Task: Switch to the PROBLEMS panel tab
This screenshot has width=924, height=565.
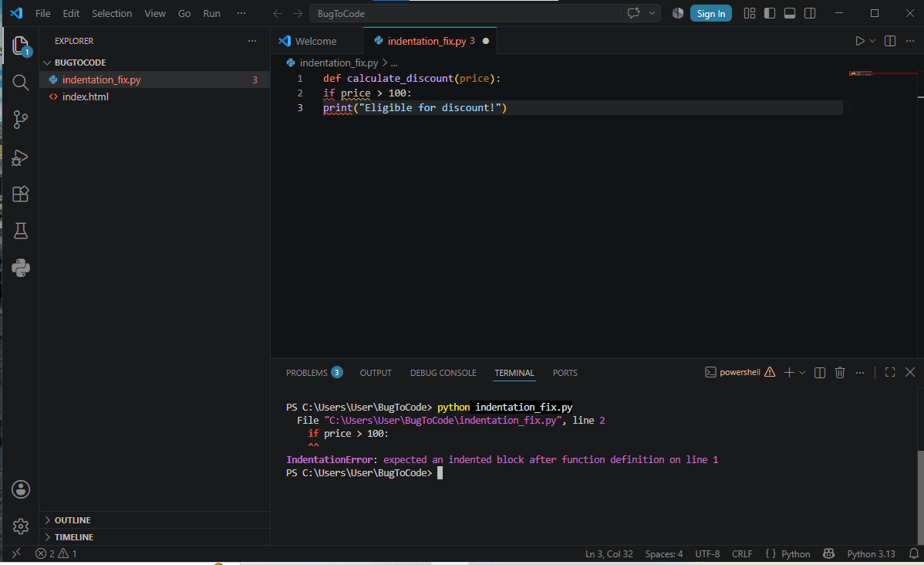Action: (314, 373)
